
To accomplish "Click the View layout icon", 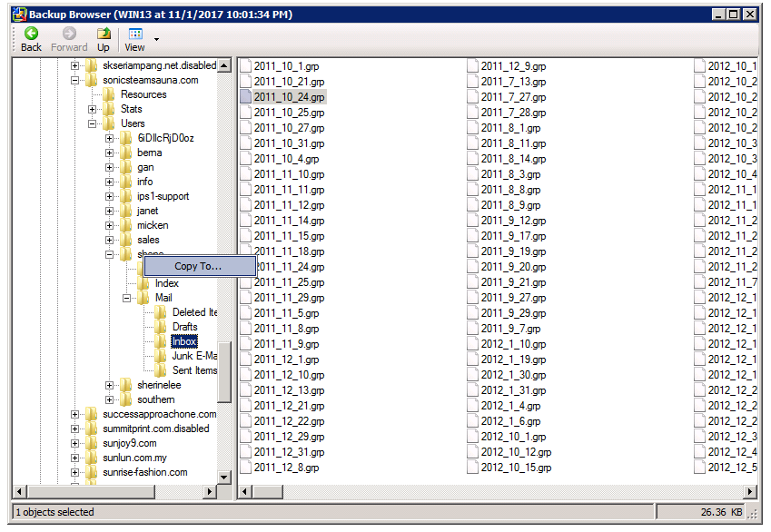I will point(134,34).
